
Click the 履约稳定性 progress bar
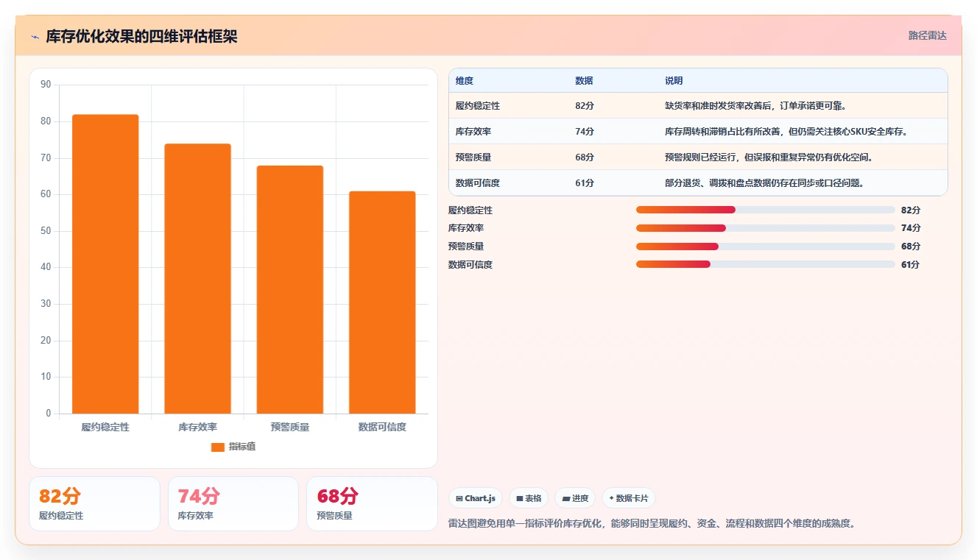[766, 210]
